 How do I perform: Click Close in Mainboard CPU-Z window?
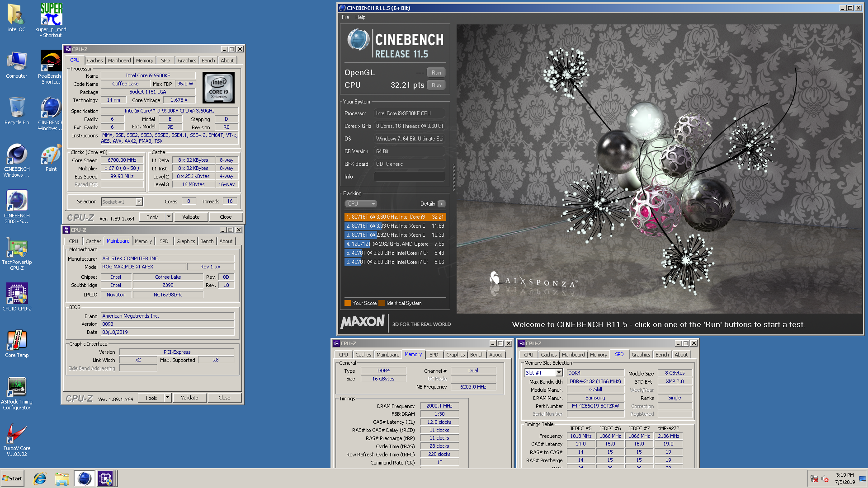click(x=224, y=398)
